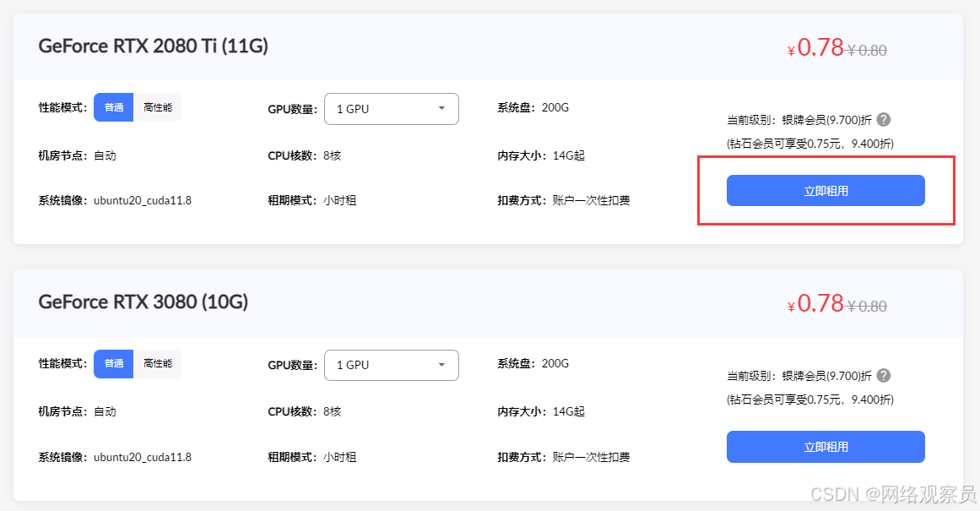This screenshot has height=511, width=980.
Task: Click 系统盘 200G in RTX 3080 card
Action: [533, 363]
